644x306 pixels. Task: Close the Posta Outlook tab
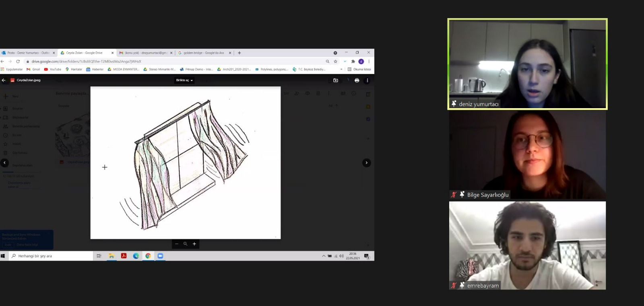tap(54, 53)
